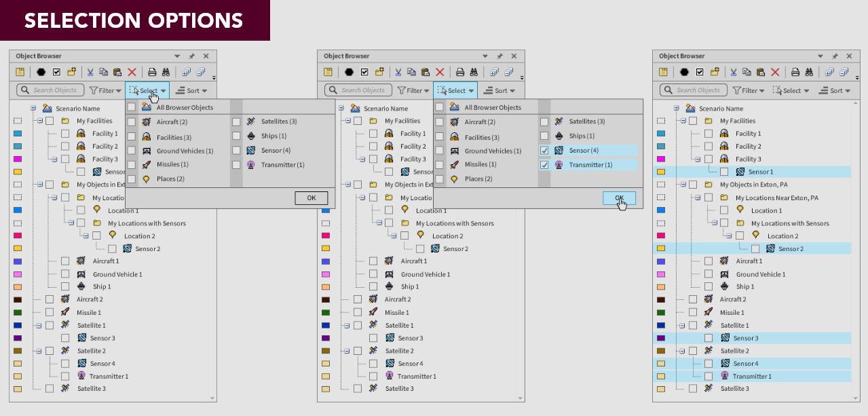
Task: Click Cut scissors icon in middle Object Browser
Action: [x=398, y=72]
